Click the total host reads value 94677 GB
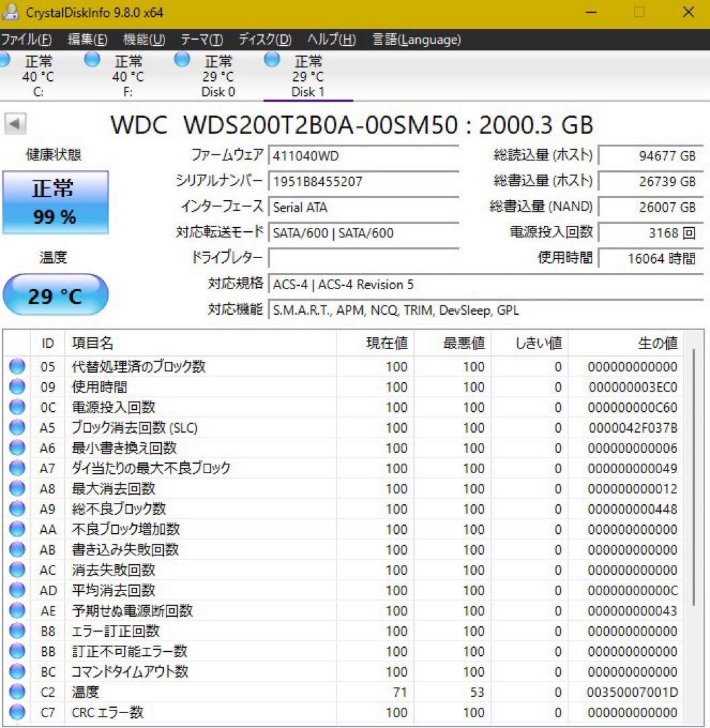710x728 pixels. point(651,156)
